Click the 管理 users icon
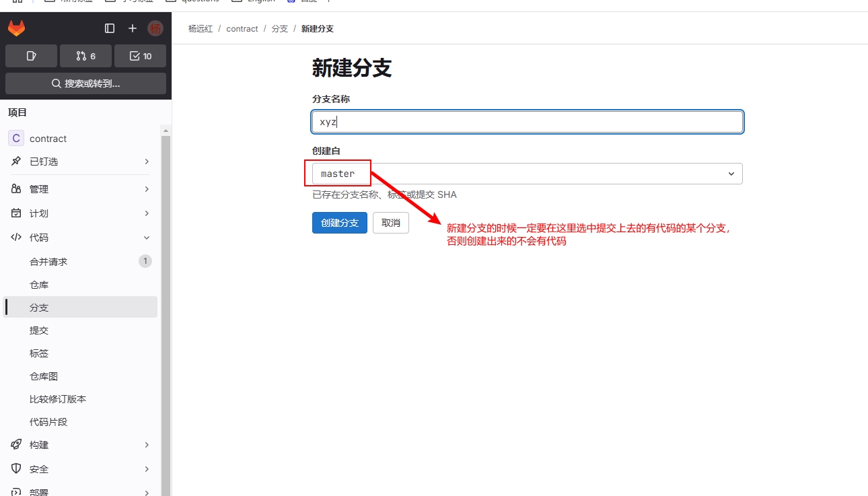 coord(16,189)
